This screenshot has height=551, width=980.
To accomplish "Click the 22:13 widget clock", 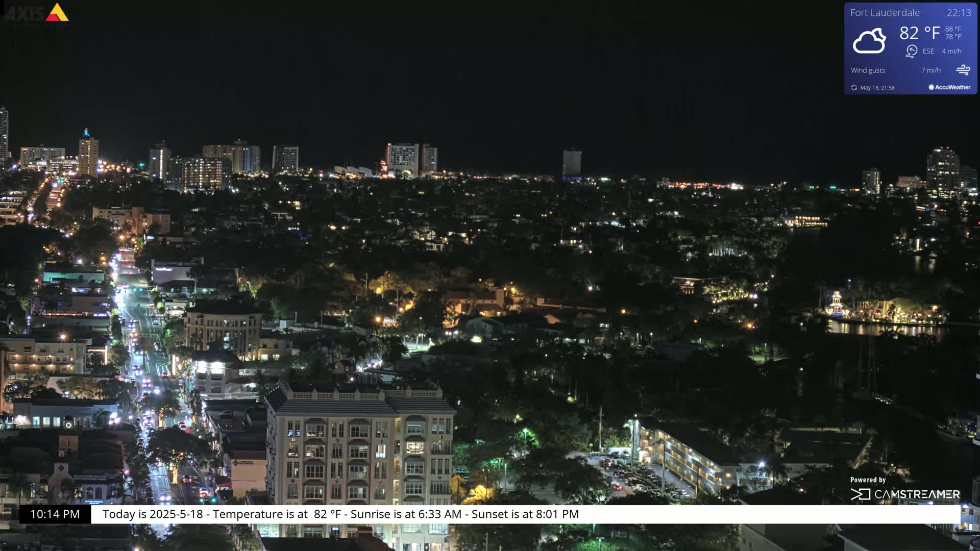I will (x=959, y=13).
